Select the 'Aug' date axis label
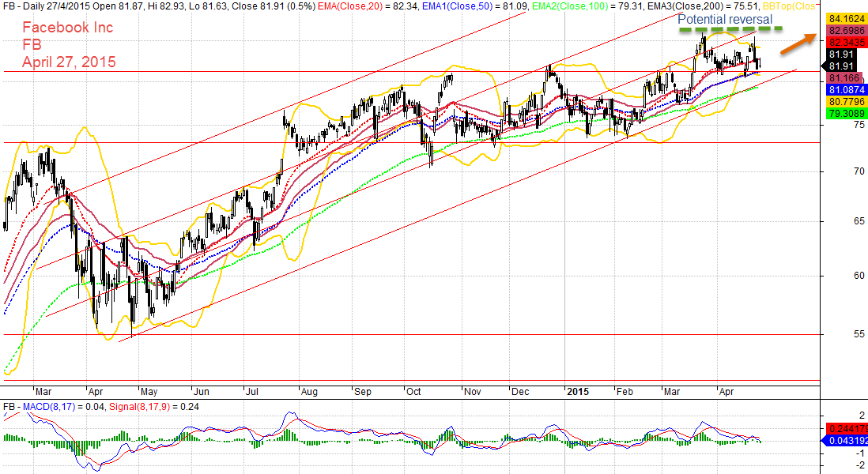The image size is (868, 474). click(x=309, y=392)
